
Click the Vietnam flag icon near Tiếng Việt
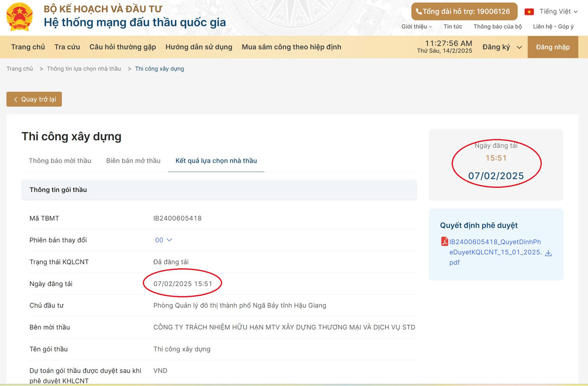(530, 11)
